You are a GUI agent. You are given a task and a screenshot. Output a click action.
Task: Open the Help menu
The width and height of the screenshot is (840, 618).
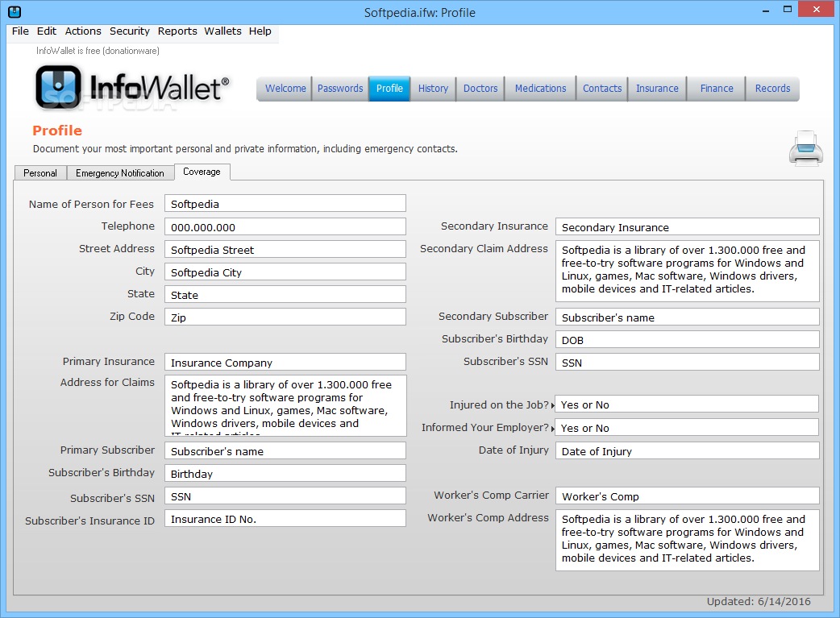click(260, 31)
